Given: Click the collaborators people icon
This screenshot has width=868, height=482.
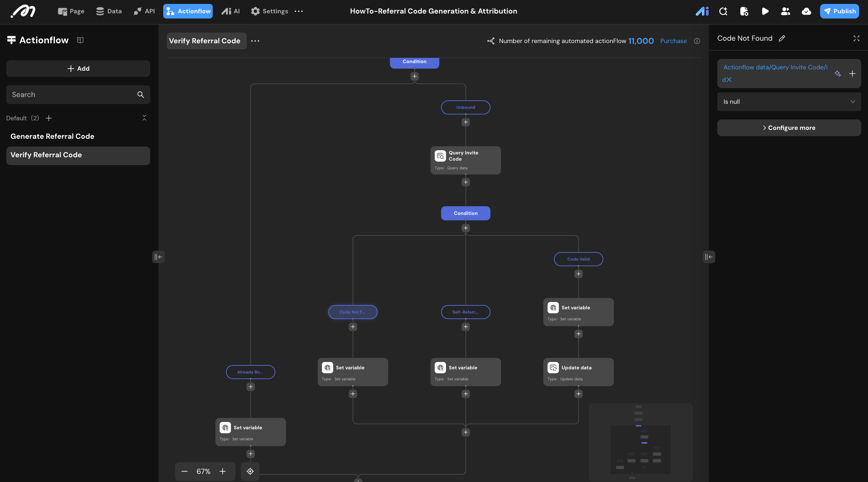Looking at the screenshot, I should [785, 11].
